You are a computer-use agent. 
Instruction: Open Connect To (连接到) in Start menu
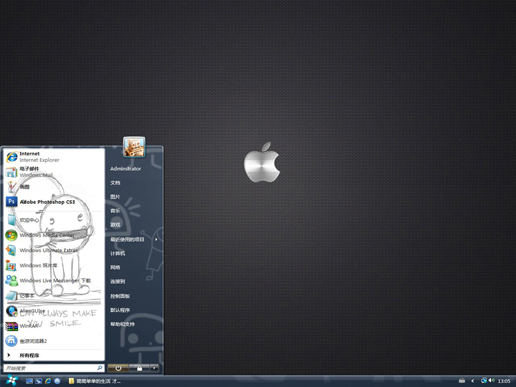[x=118, y=281]
